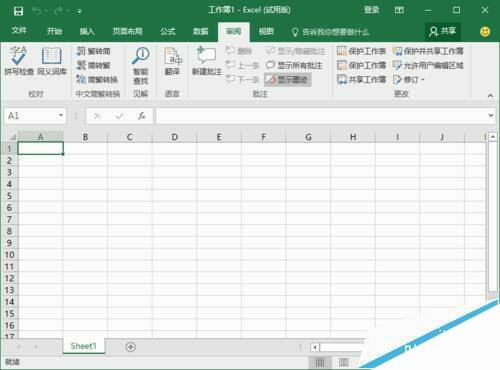
Task: Expand the formula bar
Action: click(x=491, y=115)
